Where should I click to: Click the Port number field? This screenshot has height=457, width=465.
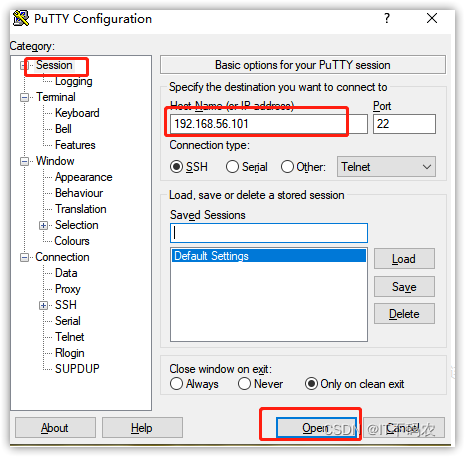(x=404, y=124)
